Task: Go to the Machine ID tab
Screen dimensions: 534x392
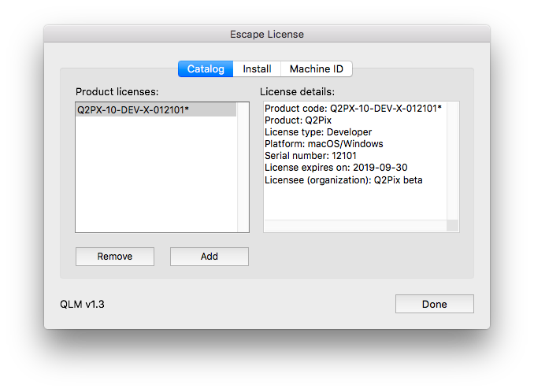Action: tap(316, 69)
